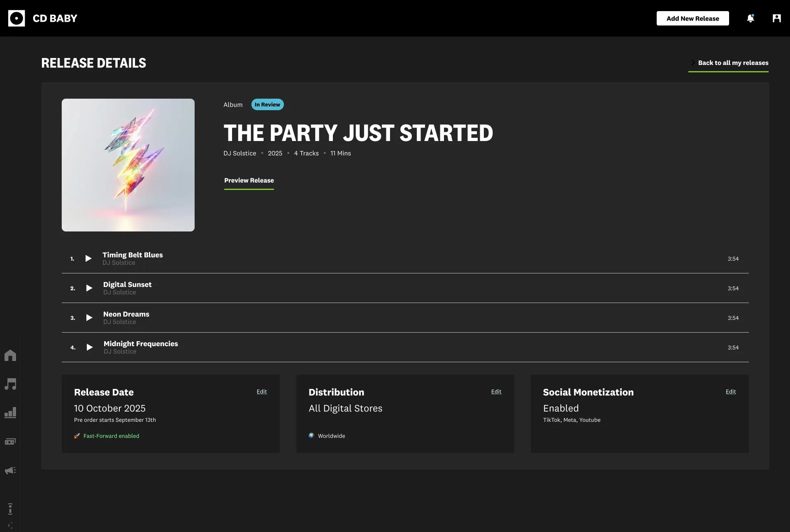Click DJ Solstice under album title
Image resolution: width=790 pixels, height=532 pixels.
click(x=239, y=153)
